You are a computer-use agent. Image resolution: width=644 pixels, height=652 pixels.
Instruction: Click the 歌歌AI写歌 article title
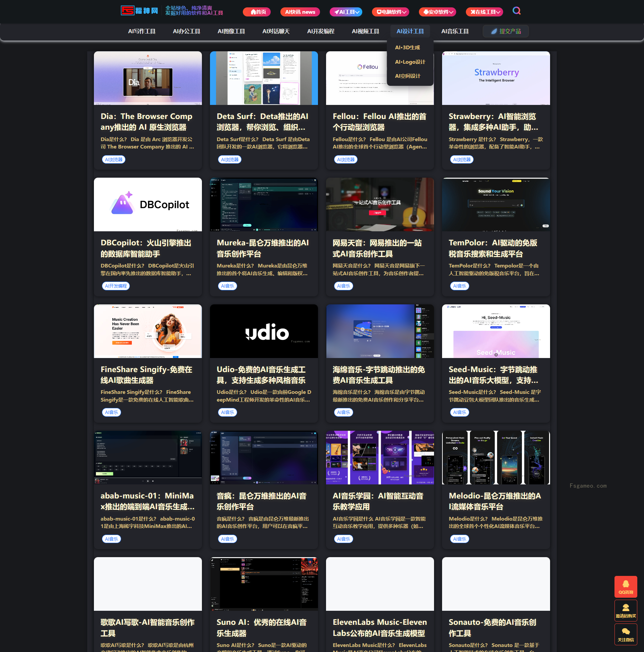148,628
